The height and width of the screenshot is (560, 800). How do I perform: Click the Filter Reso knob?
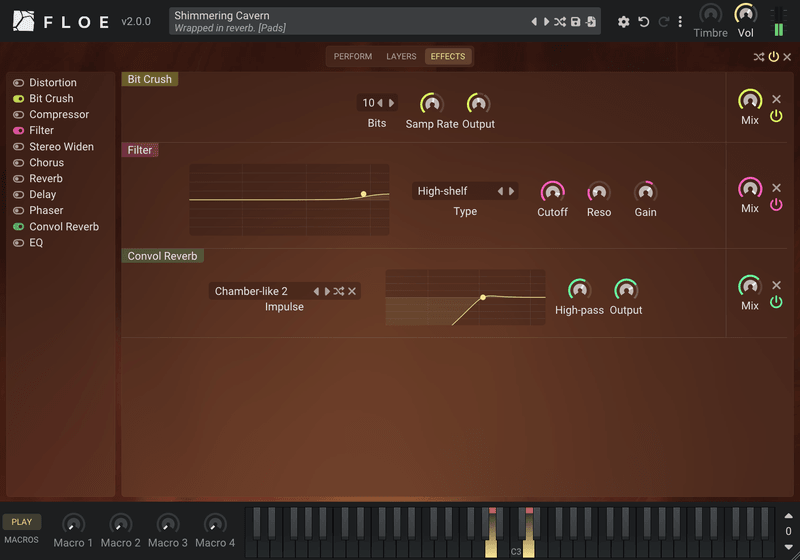[598, 192]
